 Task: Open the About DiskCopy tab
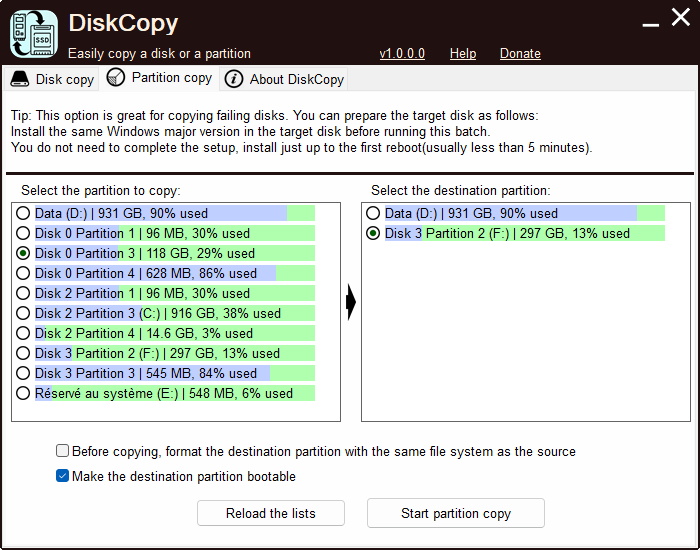click(x=283, y=79)
